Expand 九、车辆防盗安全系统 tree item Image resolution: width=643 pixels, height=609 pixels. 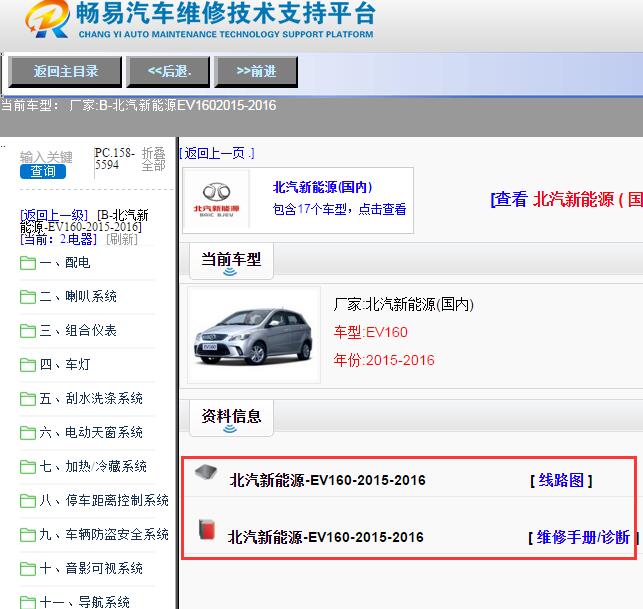coord(104,535)
